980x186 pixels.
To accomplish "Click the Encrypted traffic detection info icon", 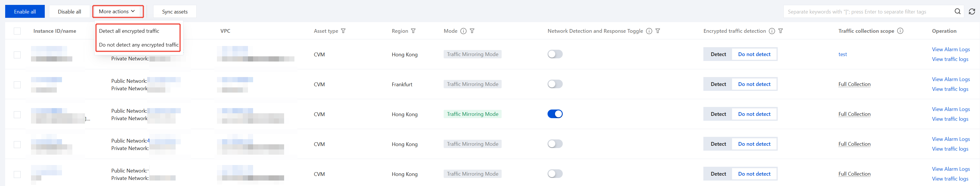I will click(772, 31).
